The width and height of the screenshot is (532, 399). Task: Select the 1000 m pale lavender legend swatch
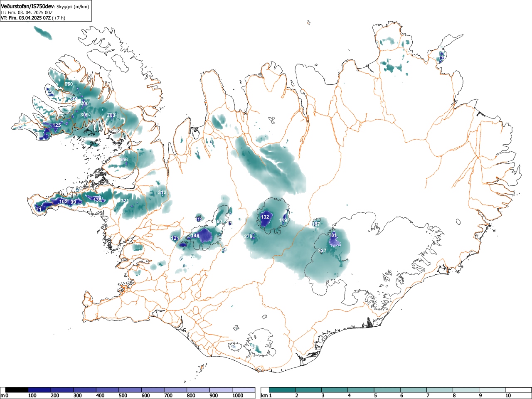click(244, 390)
